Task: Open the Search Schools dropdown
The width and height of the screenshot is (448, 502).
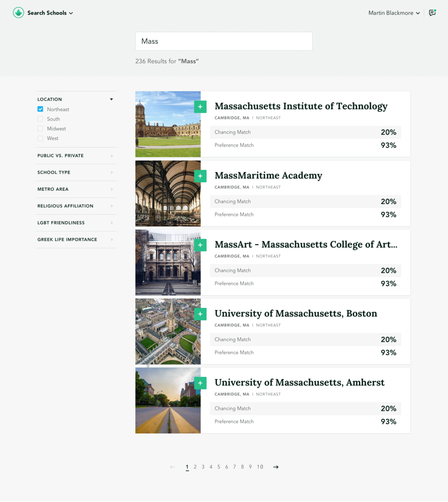Action: [x=50, y=13]
